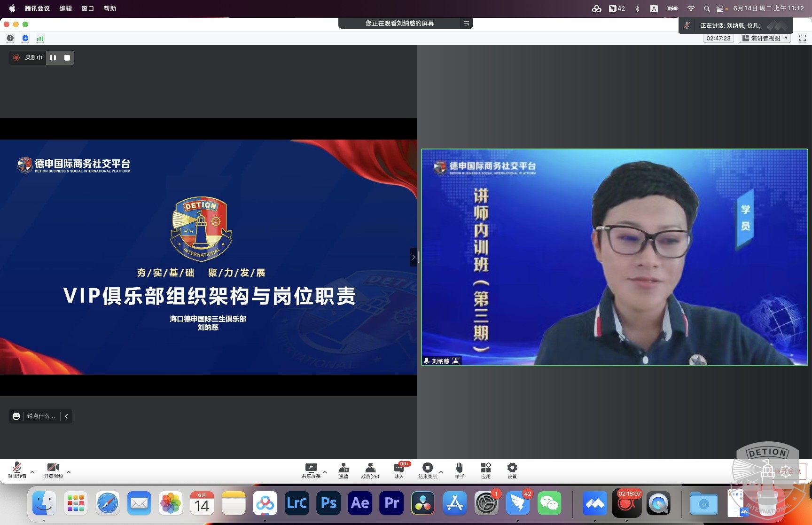Open Finder from the Dock
This screenshot has width=812, height=525.
click(44, 503)
